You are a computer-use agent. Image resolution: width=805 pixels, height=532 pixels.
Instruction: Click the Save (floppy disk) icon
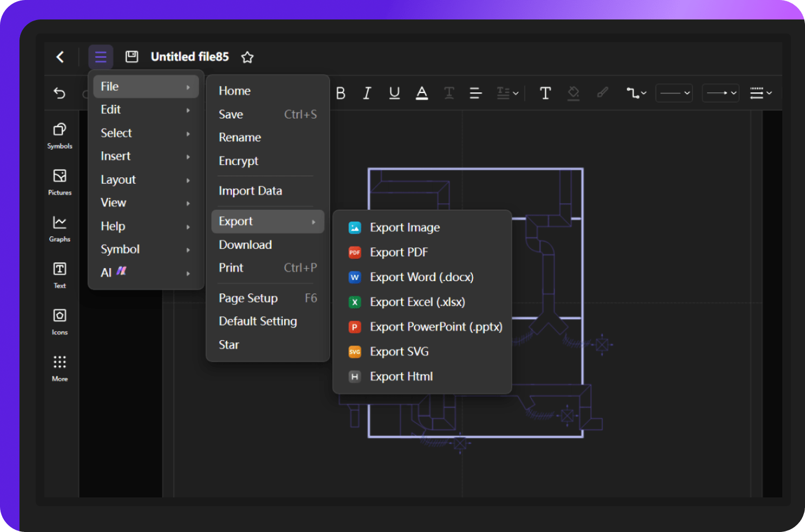[131, 56]
